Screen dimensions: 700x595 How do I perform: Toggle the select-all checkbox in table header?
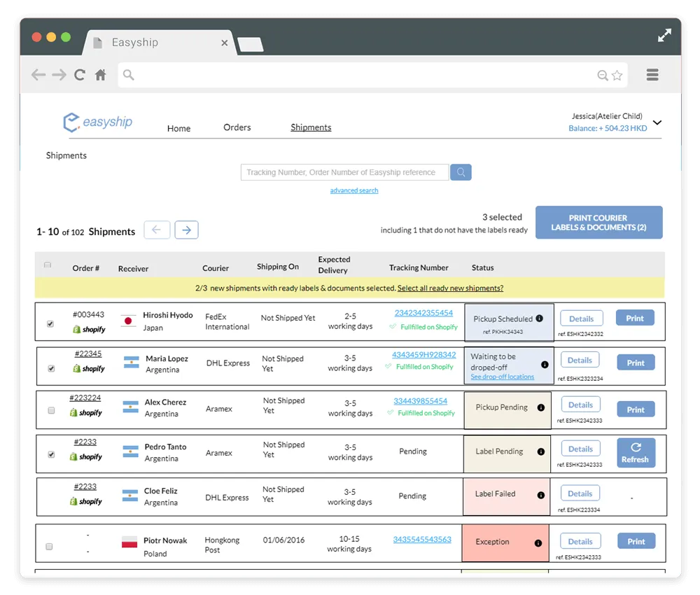(48, 265)
